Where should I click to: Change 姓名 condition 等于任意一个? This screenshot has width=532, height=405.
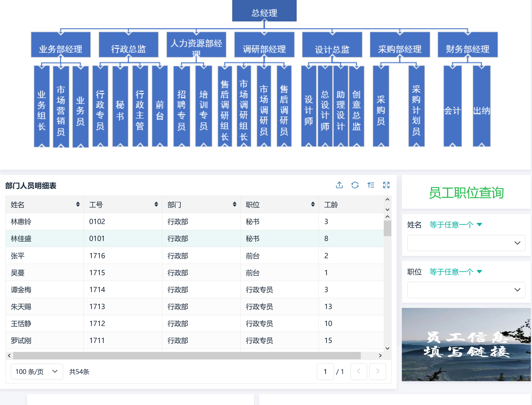pyautogui.click(x=455, y=225)
